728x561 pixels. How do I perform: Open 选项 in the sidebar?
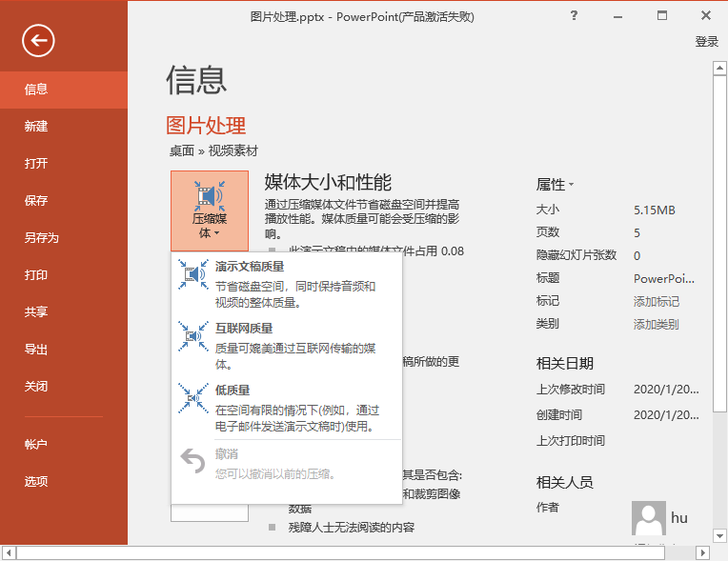point(64,481)
